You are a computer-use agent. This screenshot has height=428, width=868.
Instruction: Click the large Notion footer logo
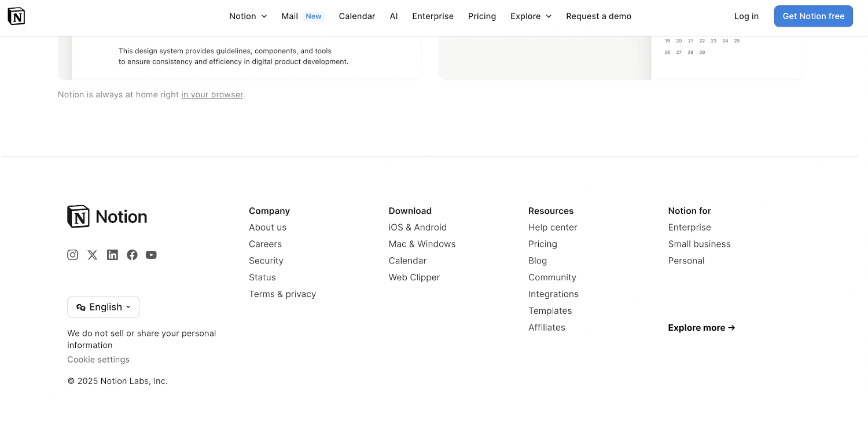[107, 216]
